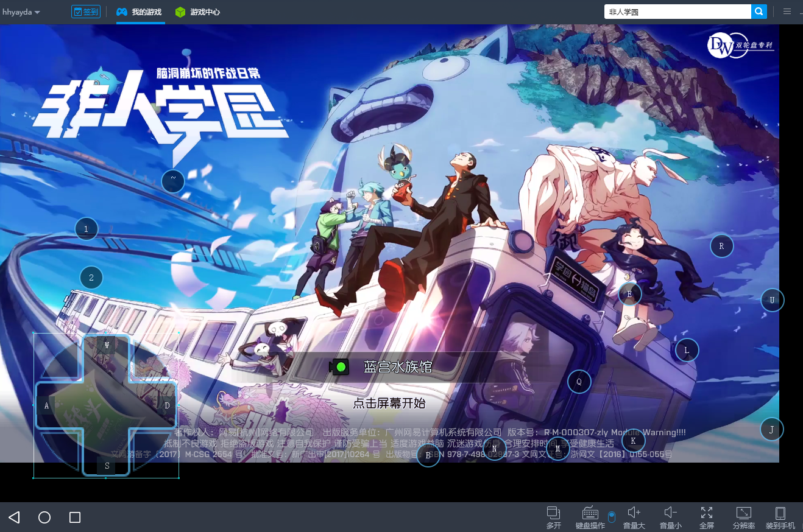Click 点击屏幕开始 to start the game
This screenshot has width=803, height=532.
pyautogui.click(x=389, y=403)
